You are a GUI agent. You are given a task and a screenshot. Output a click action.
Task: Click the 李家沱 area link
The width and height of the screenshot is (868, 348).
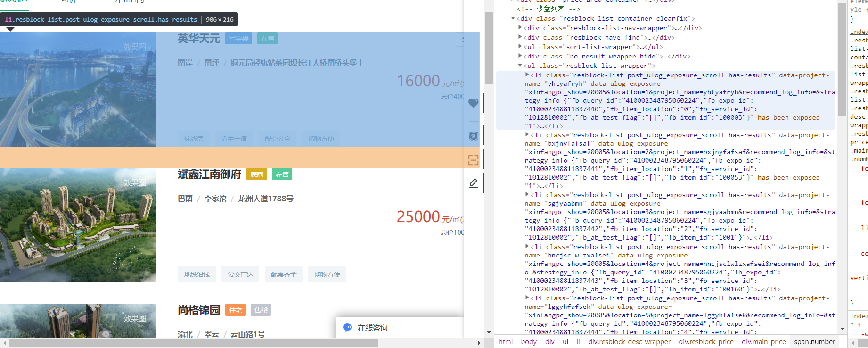[215, 199]
